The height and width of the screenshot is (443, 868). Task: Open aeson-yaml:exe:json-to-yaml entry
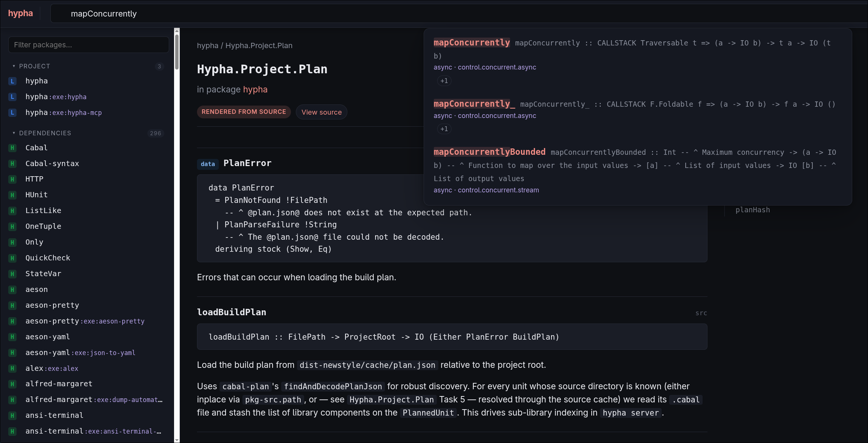80,353
